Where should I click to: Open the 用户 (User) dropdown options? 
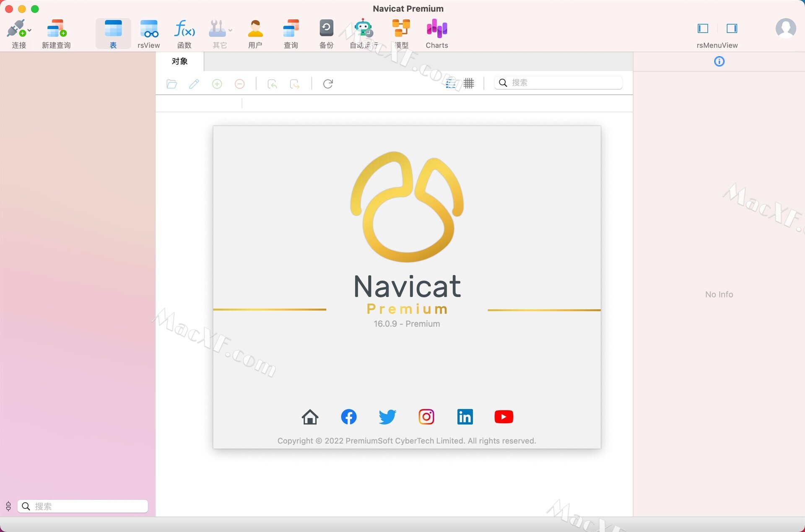point(255,34)
